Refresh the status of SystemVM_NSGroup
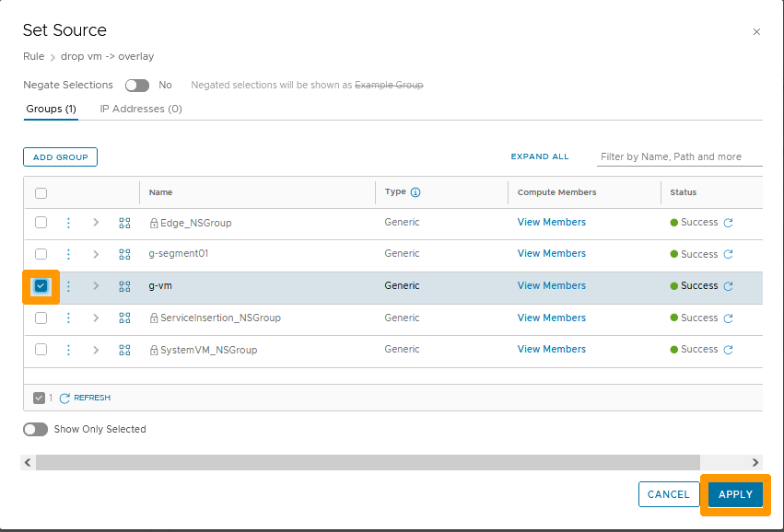Image resolution: width=784 pixels, height=532 pixels. pos(728,349)
